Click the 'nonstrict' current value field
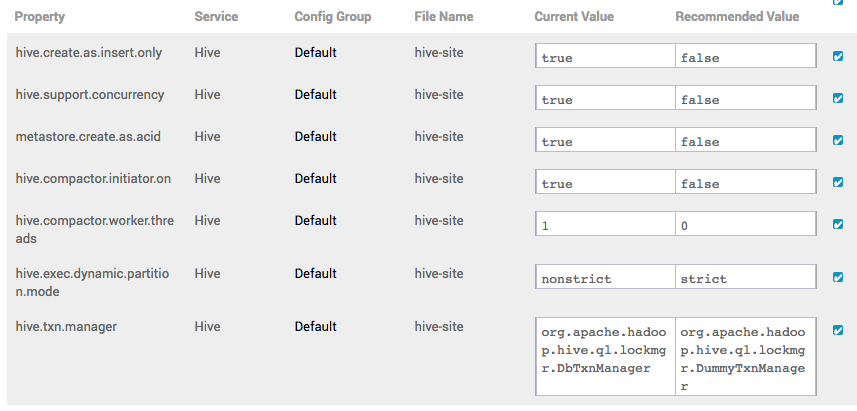The width and height of the screenshot is (857, 411). (606, 278)
